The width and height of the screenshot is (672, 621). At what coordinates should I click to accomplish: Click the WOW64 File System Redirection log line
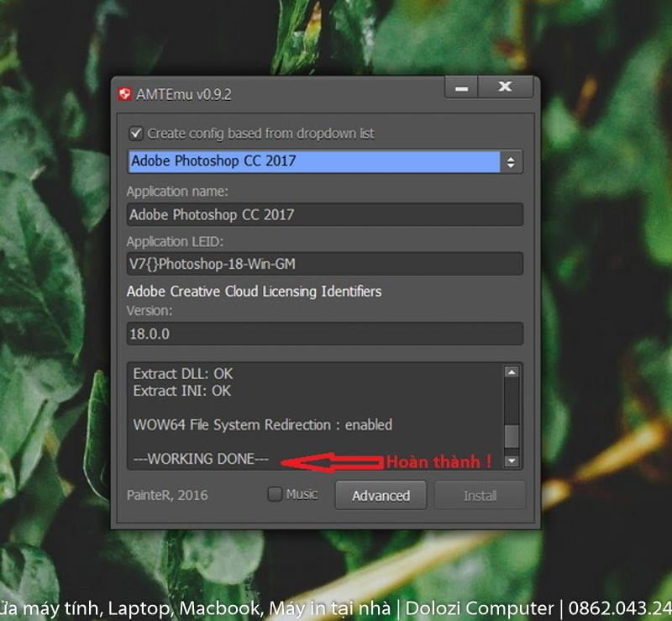point(263,425)
